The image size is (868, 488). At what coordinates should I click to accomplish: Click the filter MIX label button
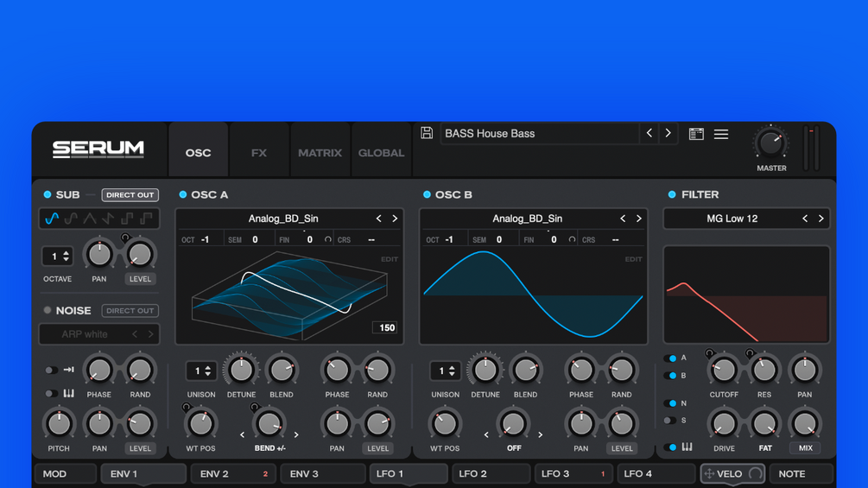click(806, 448)
